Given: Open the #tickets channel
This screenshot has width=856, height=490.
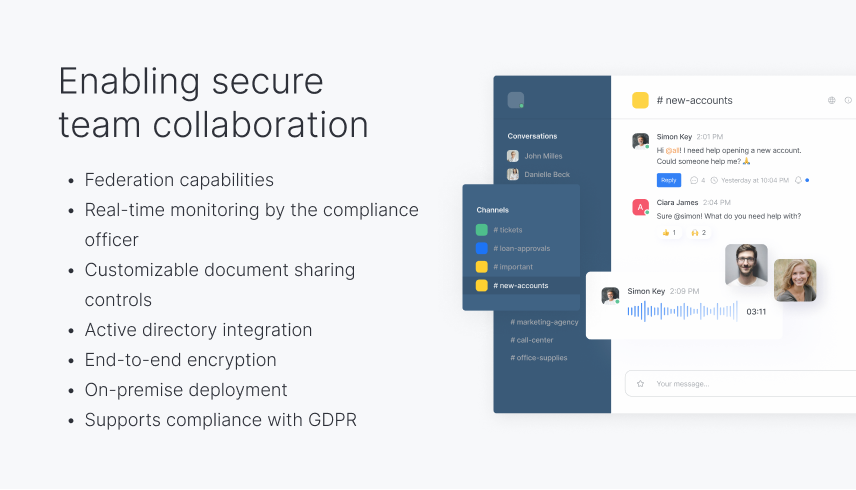Looking at the screenshot, I should (x=508, y=230).
